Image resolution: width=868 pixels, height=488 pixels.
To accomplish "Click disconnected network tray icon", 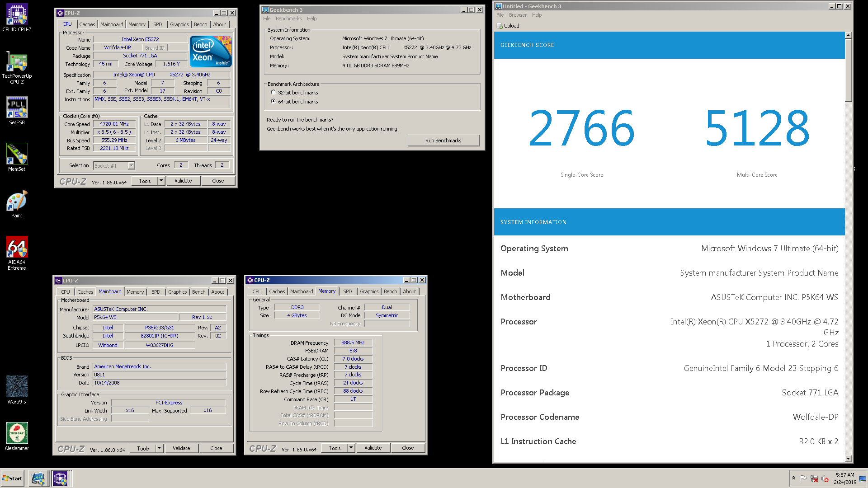I will pos(814,479).
